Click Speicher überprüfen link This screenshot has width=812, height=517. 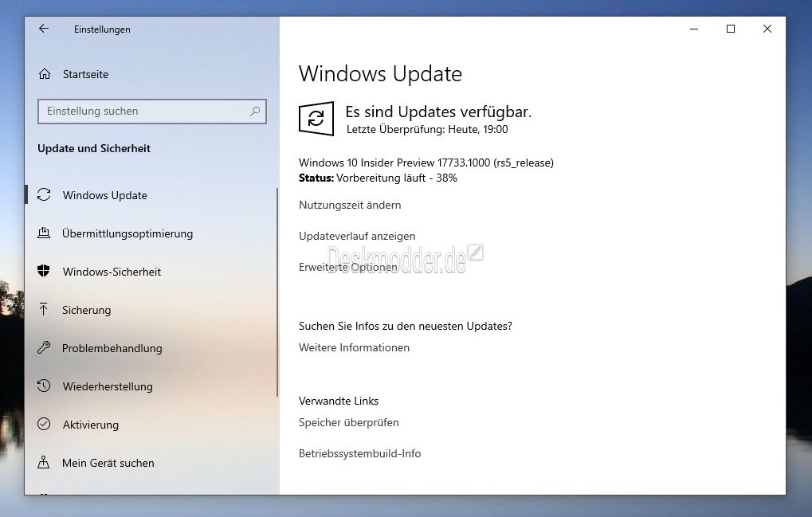(x=348, y=422)
